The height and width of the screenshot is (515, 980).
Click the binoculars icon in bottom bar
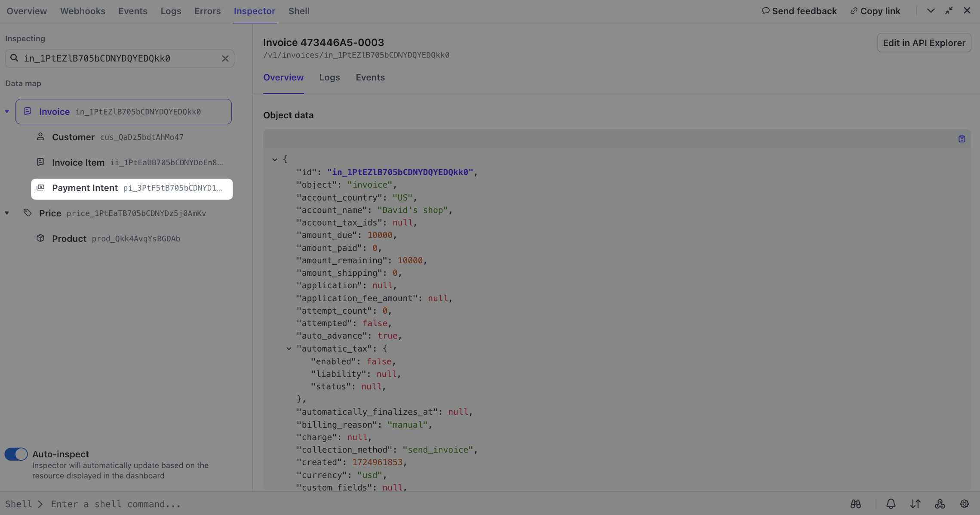[x=855, y=504]
